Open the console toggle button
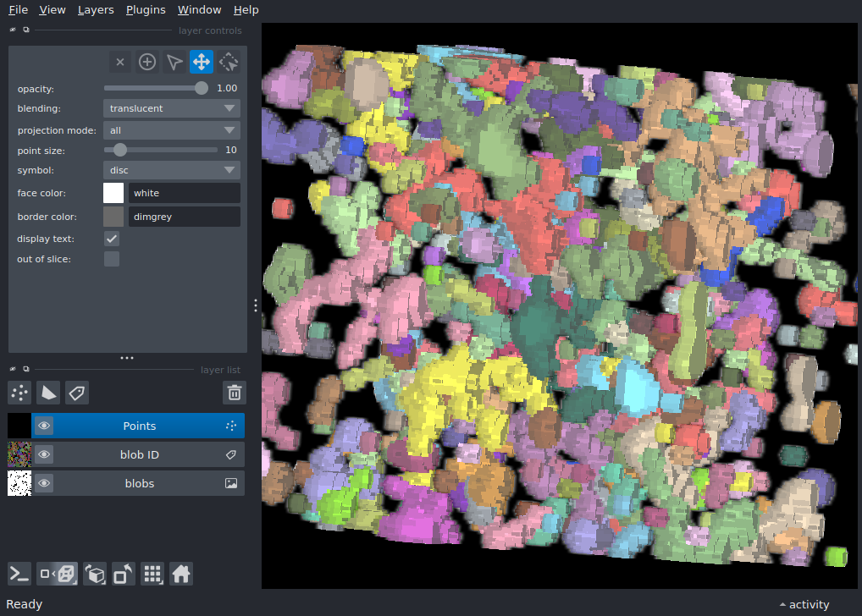 [x=19, y=575]
